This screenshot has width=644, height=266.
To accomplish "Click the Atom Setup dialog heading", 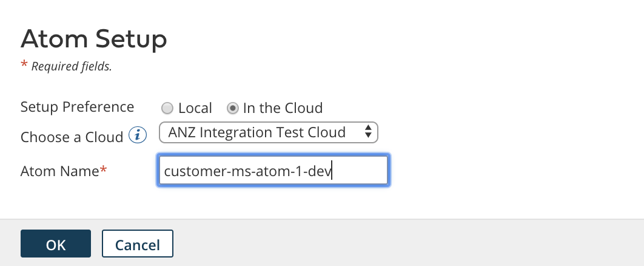I will click(x=94, y=40).
